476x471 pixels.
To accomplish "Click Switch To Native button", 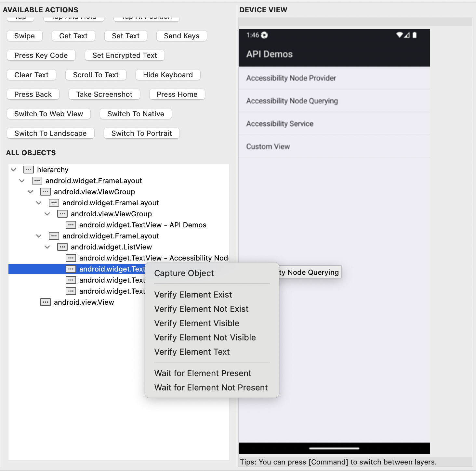I will coord(136,114).
